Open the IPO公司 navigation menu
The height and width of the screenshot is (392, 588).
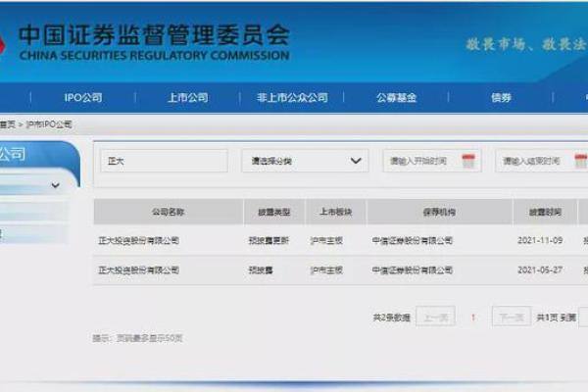point(83,98)
